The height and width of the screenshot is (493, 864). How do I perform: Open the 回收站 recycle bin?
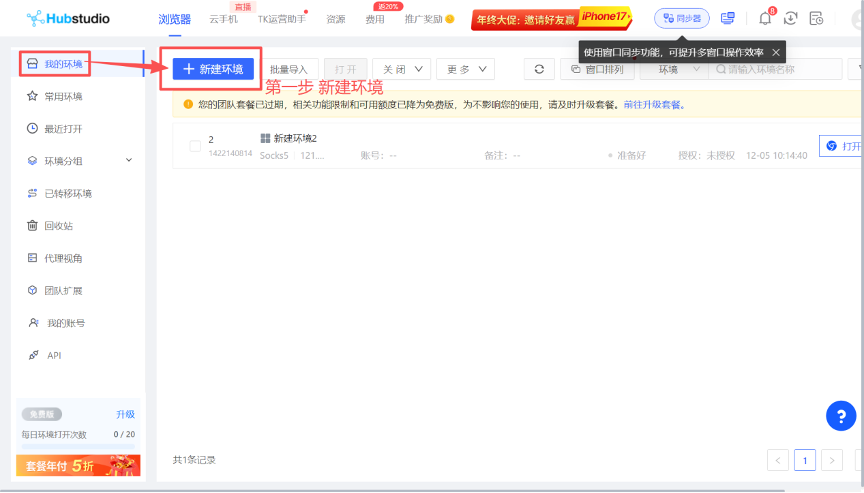tap(58, 226)
